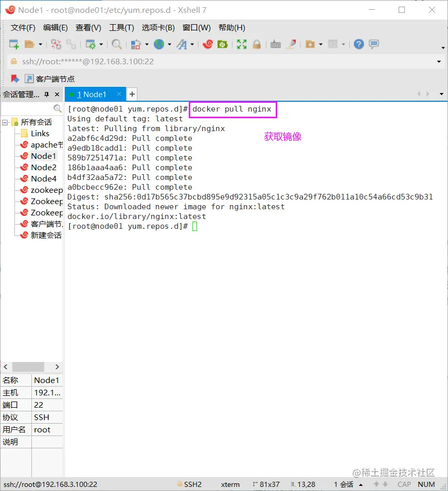
Task: Open the 帮助(H) menu
Action: click(232, 28)
